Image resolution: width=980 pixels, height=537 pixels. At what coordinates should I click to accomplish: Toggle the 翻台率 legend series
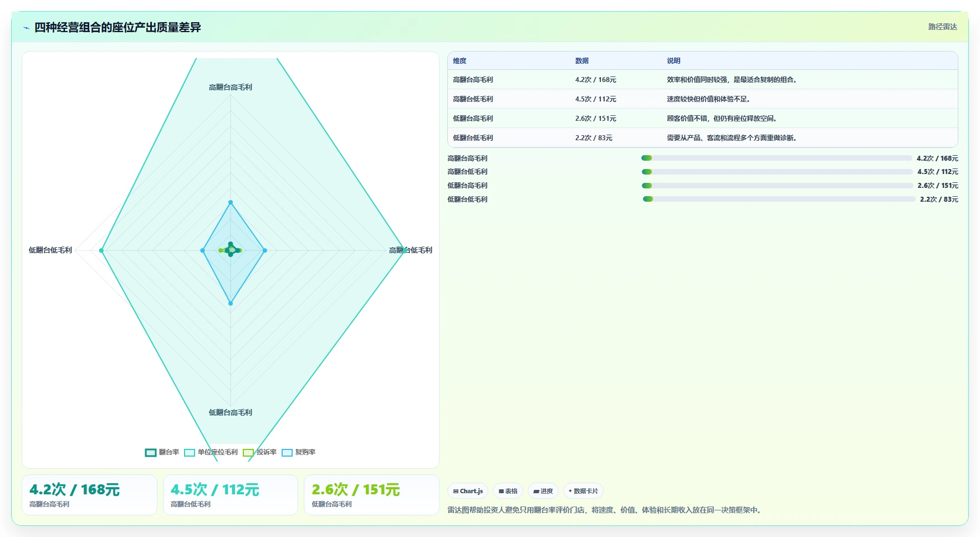tap(162, 452)
